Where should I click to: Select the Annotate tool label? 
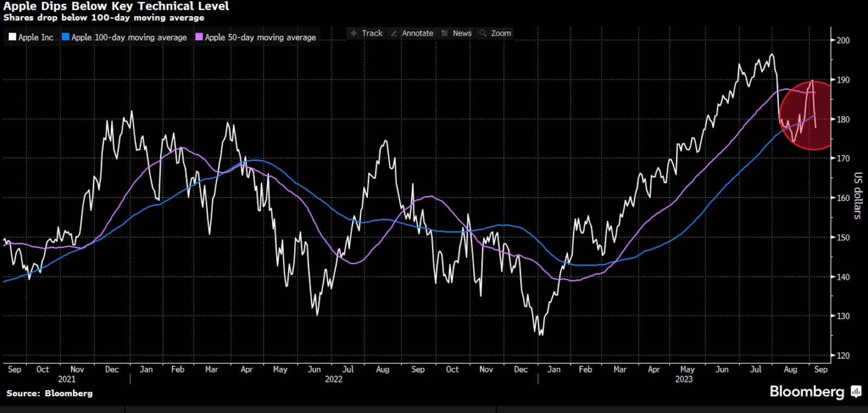[x=417, y=33]
